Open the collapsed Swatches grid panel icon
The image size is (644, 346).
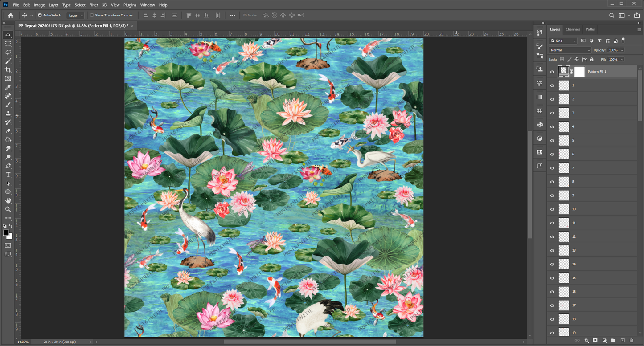[x=540, y=111]
